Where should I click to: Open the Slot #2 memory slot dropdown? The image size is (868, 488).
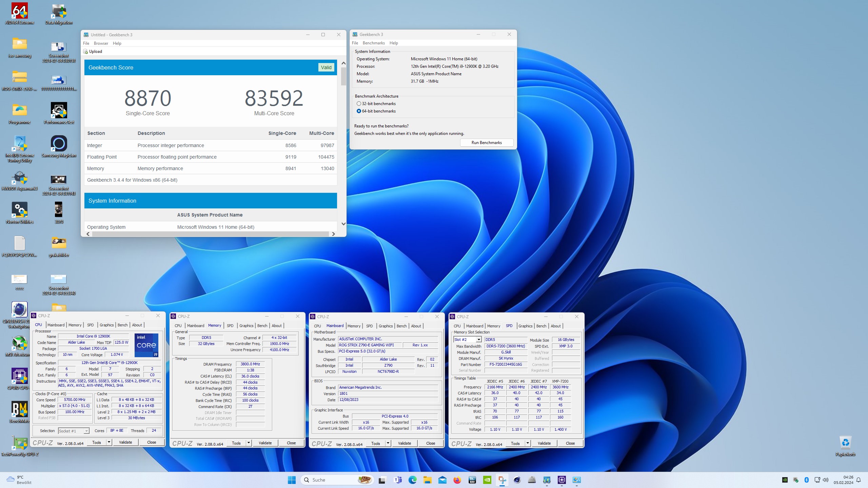[x=468, y=340]
